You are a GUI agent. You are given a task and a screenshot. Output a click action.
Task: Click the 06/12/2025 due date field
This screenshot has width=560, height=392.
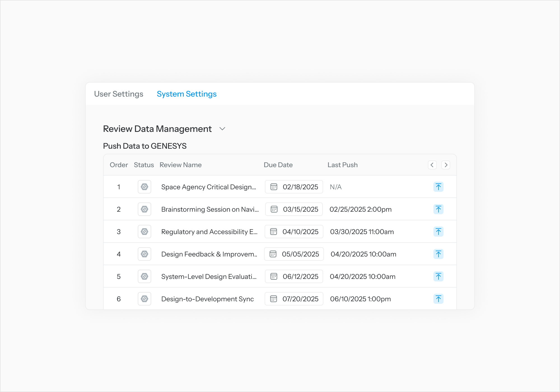coord(294,276)
